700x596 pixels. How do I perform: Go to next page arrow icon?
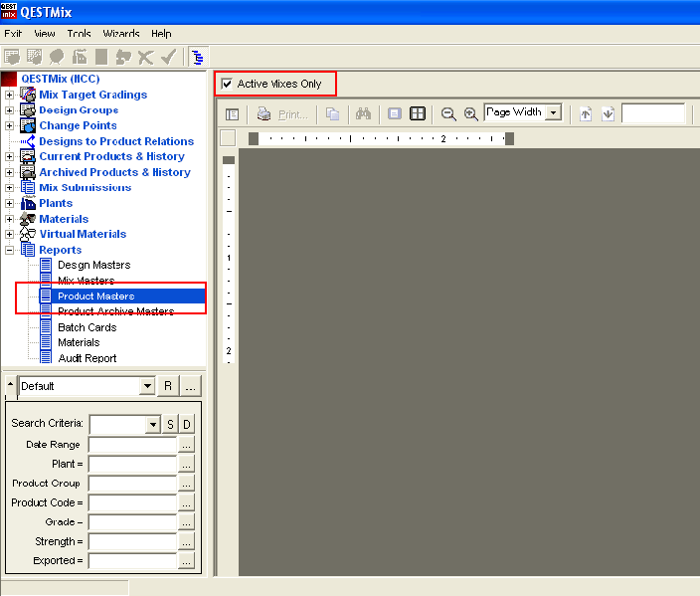point(608,114)
